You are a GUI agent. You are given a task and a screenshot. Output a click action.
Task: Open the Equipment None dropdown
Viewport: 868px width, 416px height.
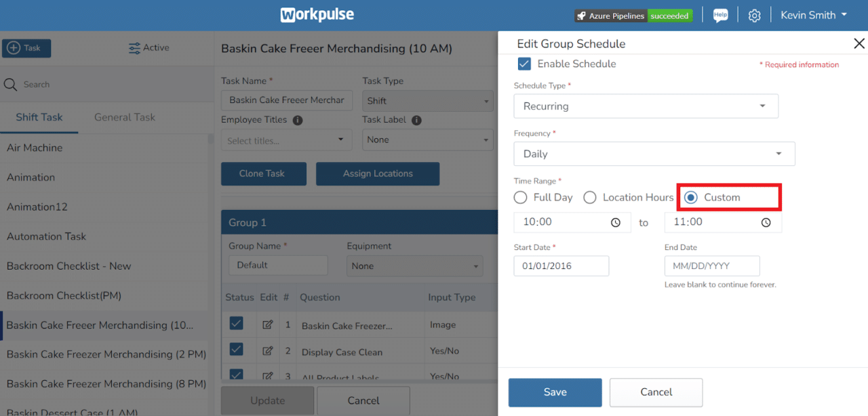pos(415,266)
